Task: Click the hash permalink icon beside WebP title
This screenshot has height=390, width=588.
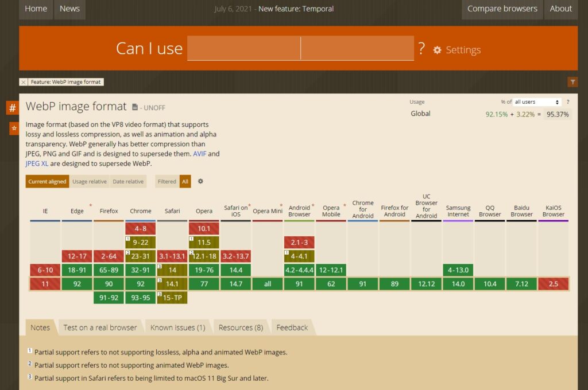Action: 13,108
